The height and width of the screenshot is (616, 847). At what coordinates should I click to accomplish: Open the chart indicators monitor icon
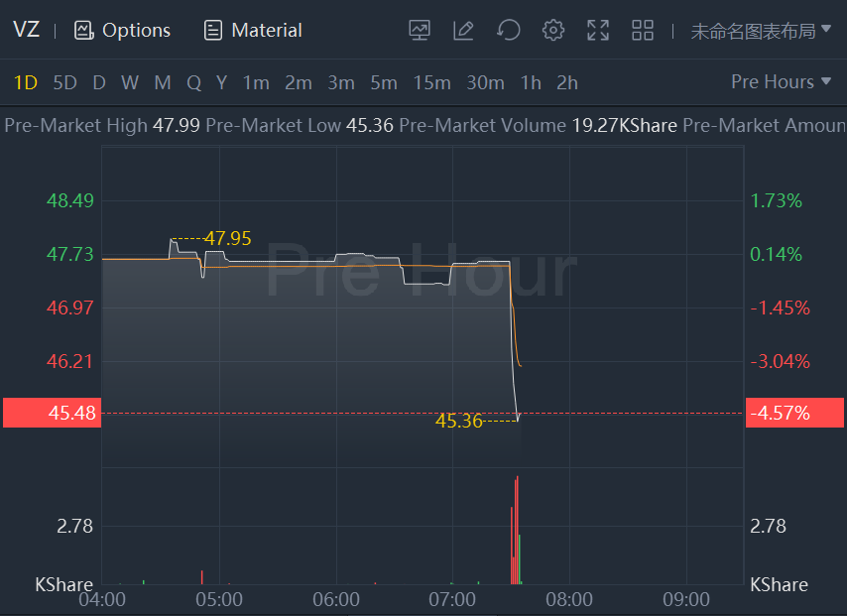pyautogui.click(x=420, y=31)
